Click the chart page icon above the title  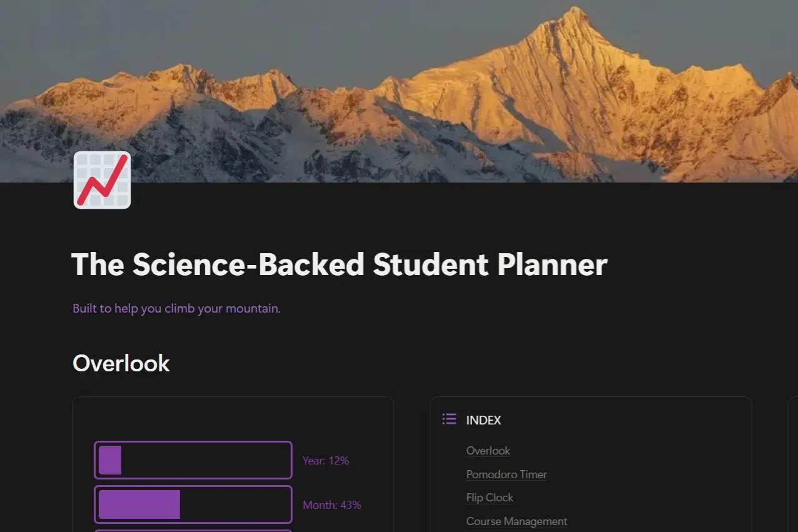click(x=101, y=179)
